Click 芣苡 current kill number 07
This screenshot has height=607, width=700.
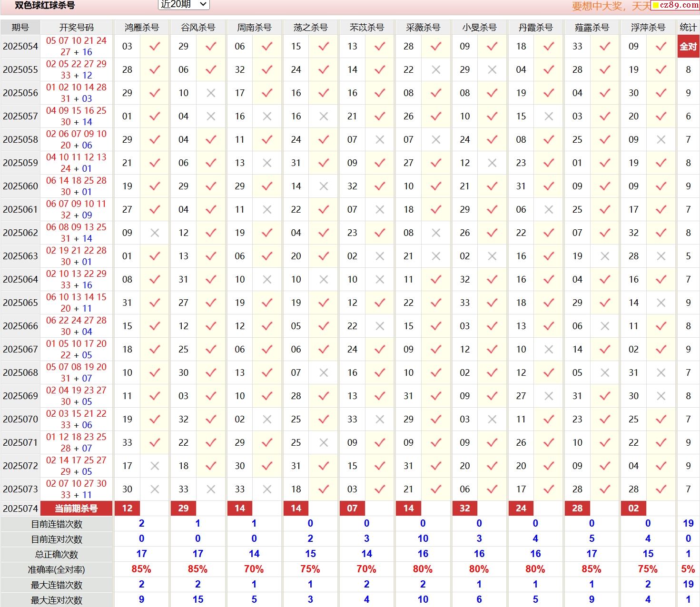coord(352,509)
